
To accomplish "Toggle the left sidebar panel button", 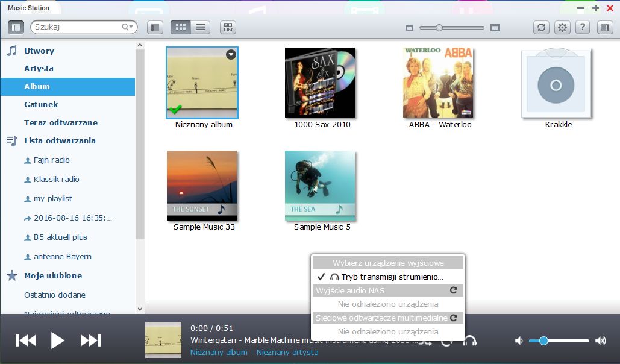I will point(16,27).
